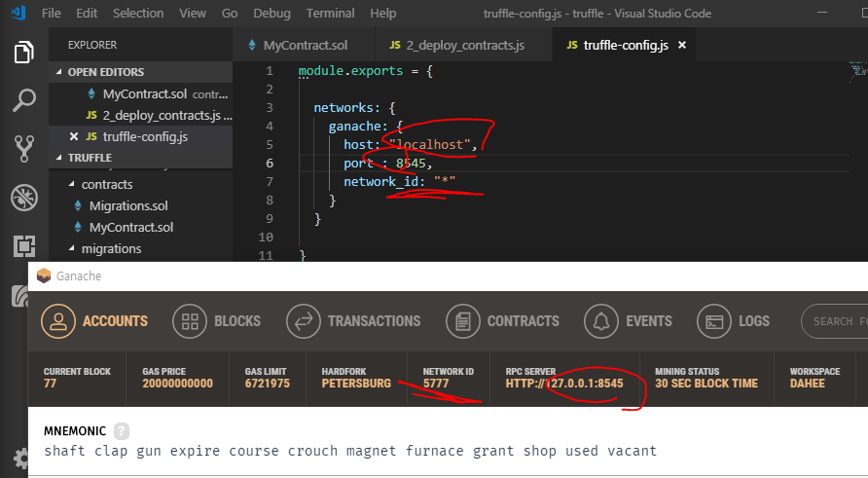The height and width of the screenshot is (478, 868).
Task: Go to Ganache Contracts page
Action: point(502,321)
